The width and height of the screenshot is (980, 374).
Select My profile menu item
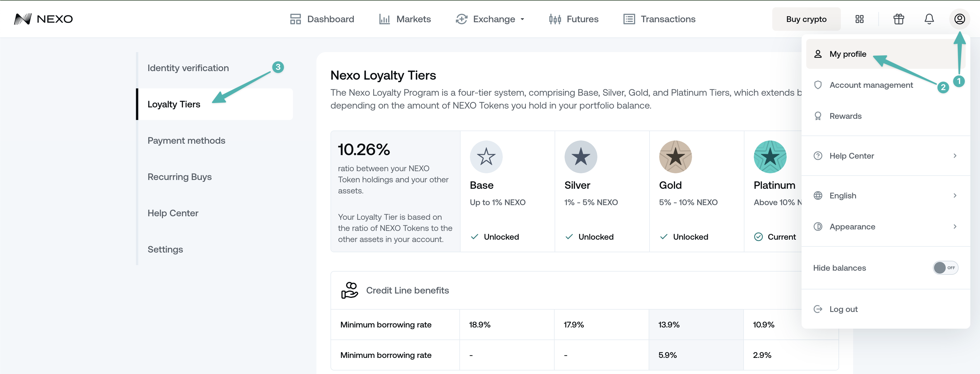tap(885, 54)
